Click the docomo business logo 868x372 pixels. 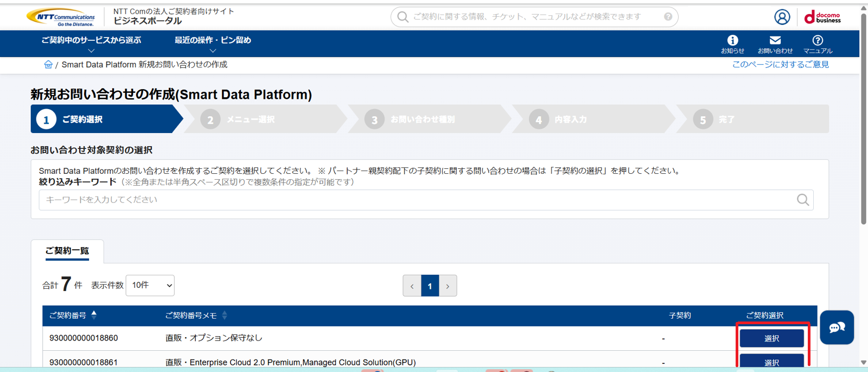[x=822, y=17]
